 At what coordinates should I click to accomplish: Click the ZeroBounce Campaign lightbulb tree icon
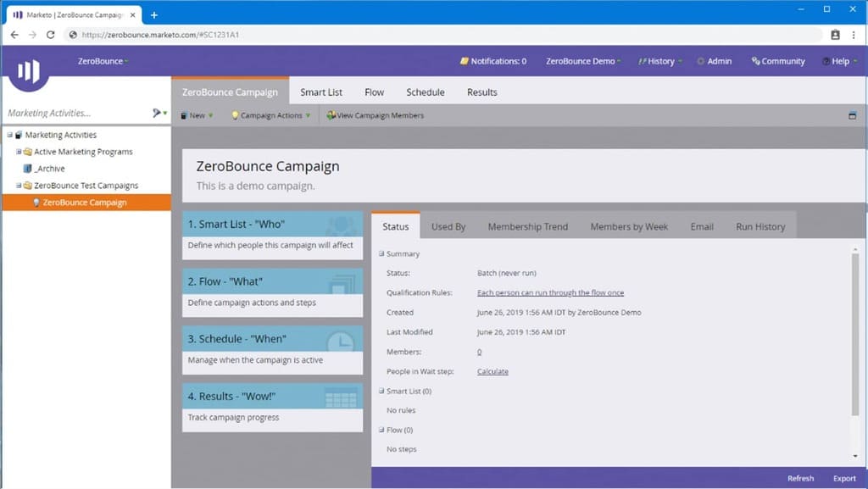[36, 203]
